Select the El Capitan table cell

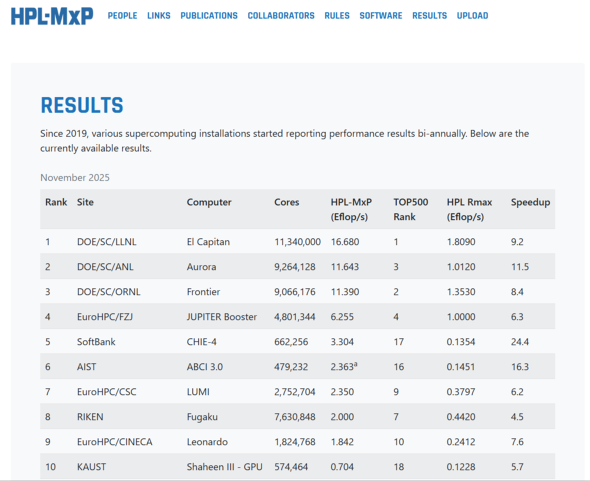pos(208,242)
